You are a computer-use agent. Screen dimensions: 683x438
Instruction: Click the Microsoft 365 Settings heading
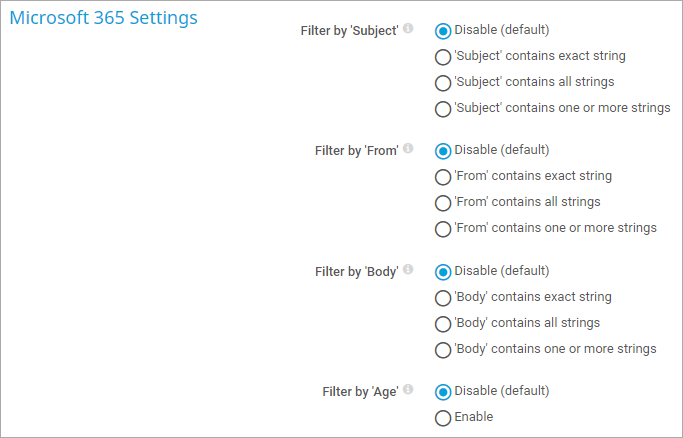point(104,18)
